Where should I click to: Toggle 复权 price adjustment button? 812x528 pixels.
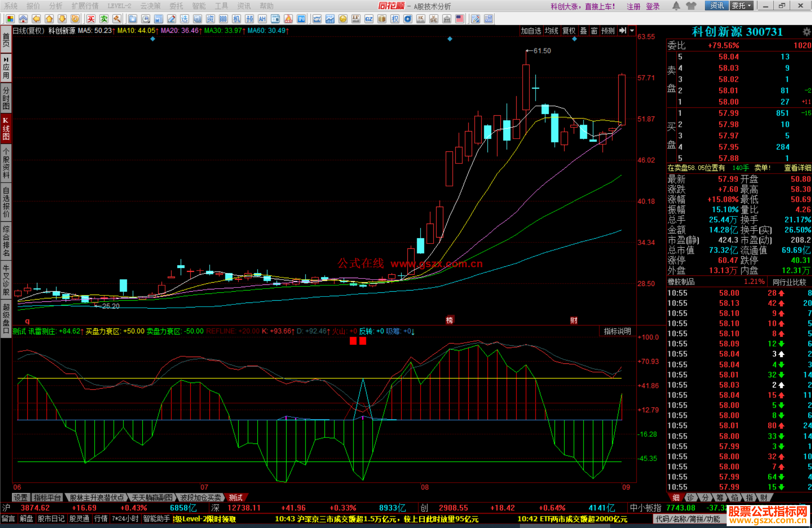tap(568, 31)
